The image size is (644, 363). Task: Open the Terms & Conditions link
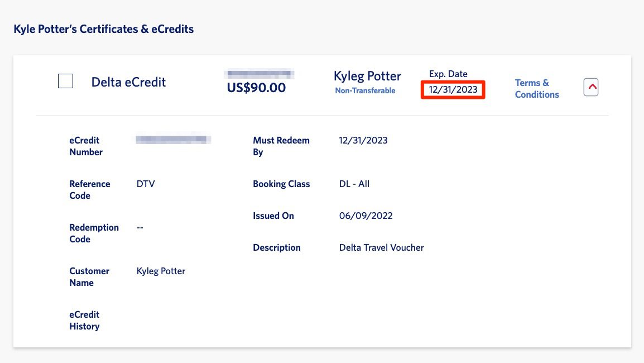pos(536,88)
